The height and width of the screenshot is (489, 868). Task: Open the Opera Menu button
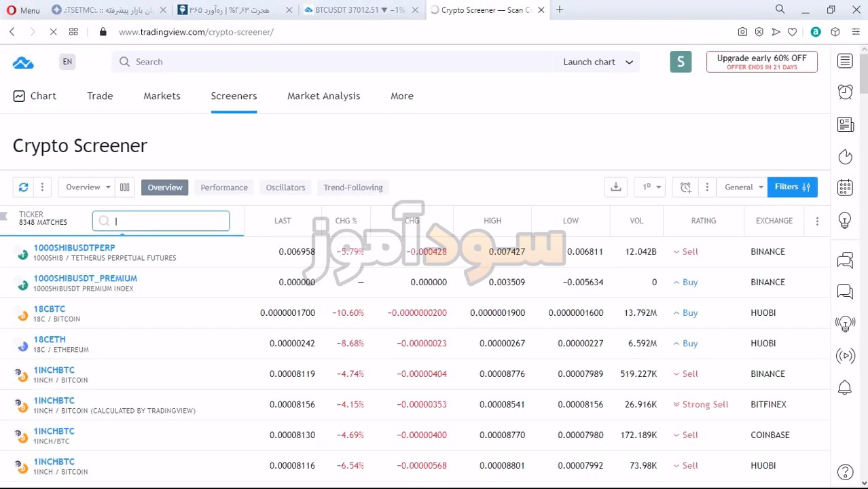coord(24,10)
